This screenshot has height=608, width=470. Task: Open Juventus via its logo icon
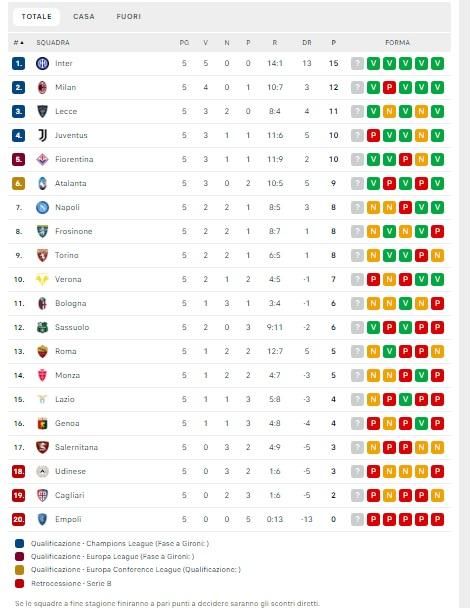pyautogui.click(x=42, y=135)
